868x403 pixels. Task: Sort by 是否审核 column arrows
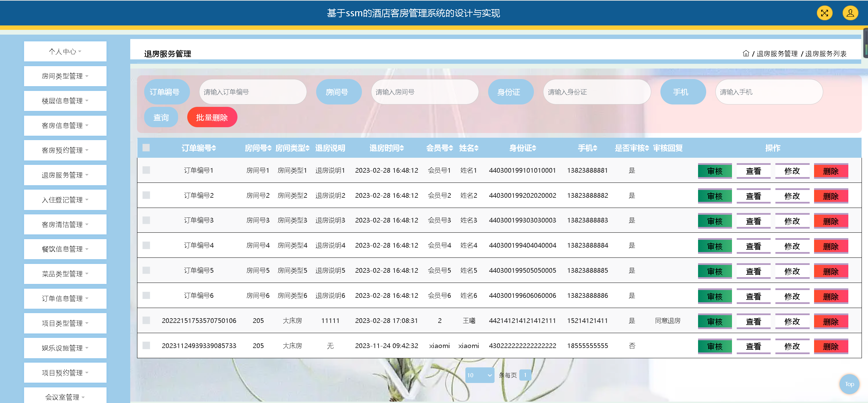coord(647,148)
